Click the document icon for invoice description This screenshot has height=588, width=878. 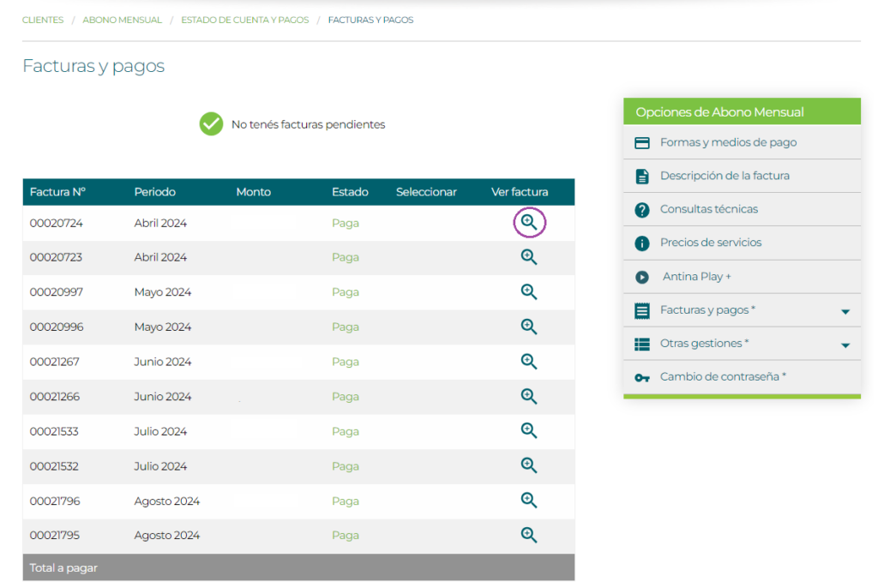point(641,177)
